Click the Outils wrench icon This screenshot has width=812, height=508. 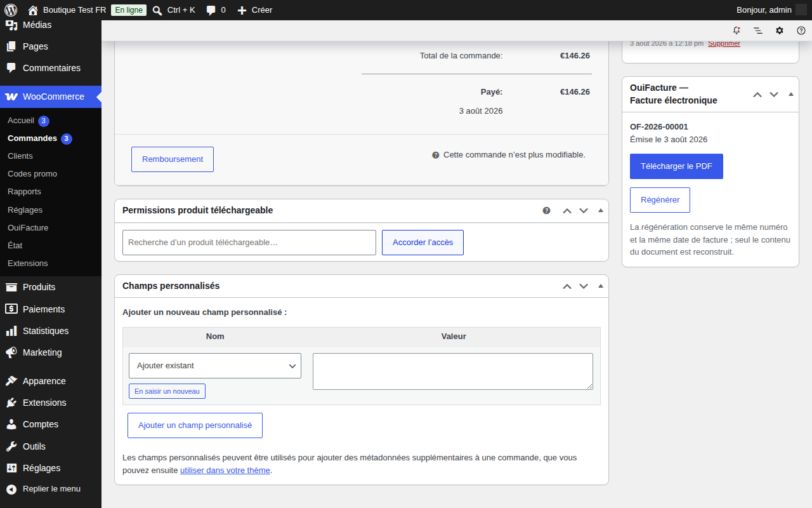pyautogui.click(x=11, y=446)
